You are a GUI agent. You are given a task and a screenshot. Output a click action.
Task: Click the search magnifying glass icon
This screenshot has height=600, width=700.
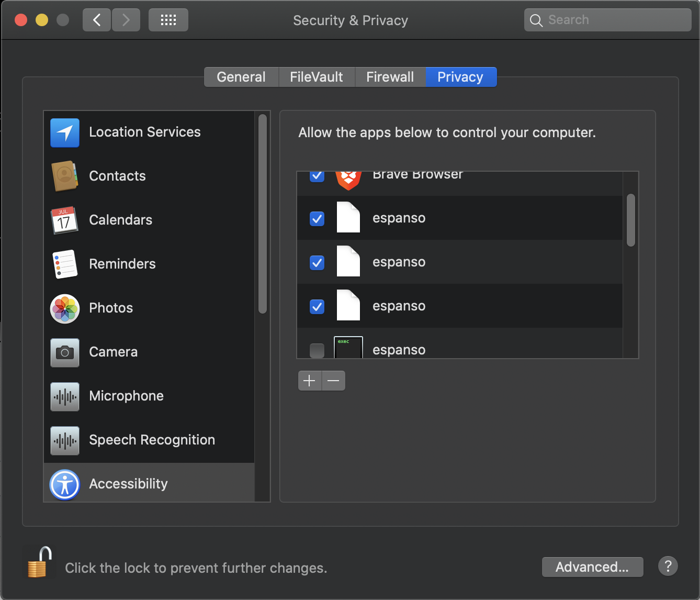[536, 20]
